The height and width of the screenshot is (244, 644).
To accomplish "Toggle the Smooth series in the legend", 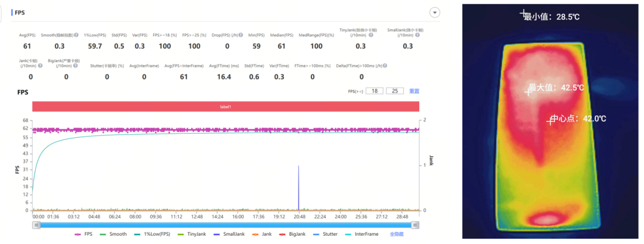I will point(113,234).
